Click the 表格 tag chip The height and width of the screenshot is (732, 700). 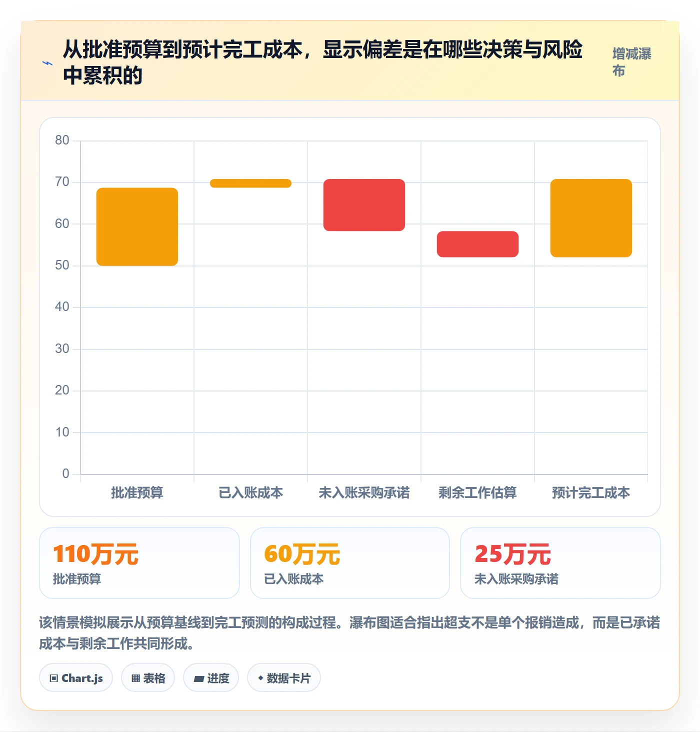coord(148,678)
